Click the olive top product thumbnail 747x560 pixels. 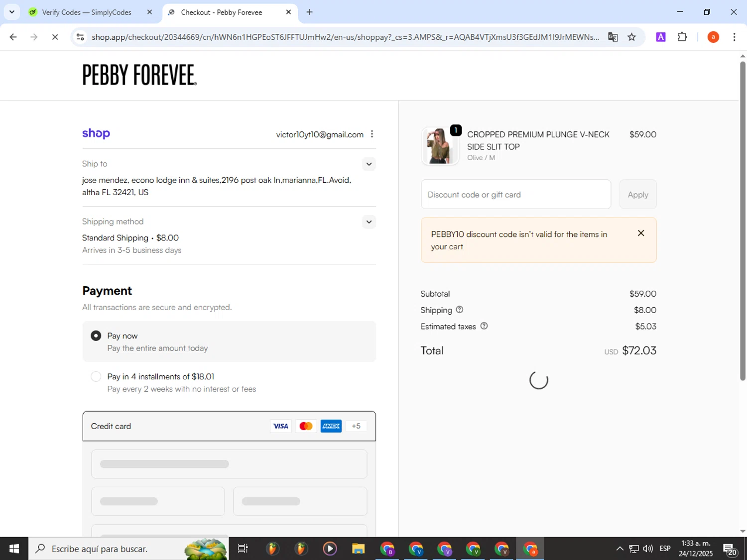tap(439, 146)
